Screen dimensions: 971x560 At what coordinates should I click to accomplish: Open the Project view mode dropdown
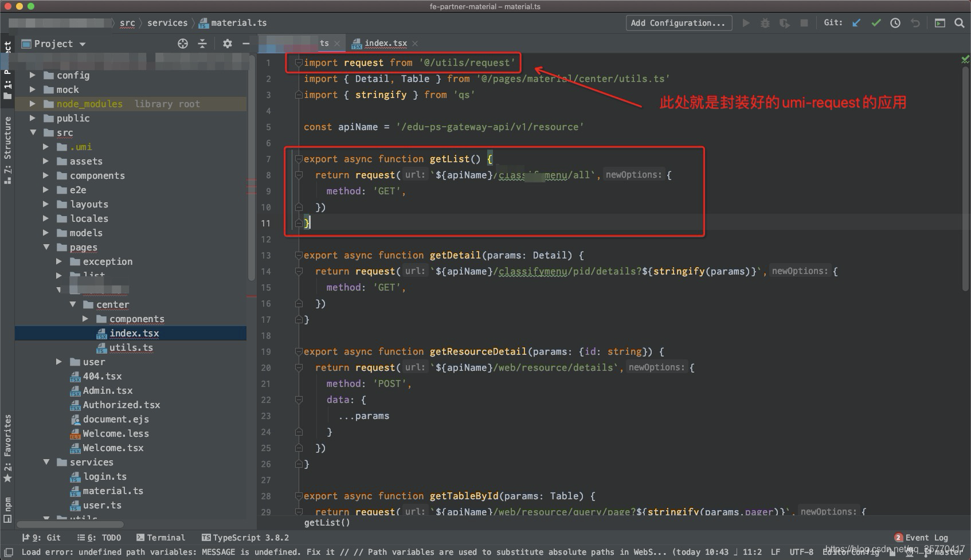click(x=82, y=44)
